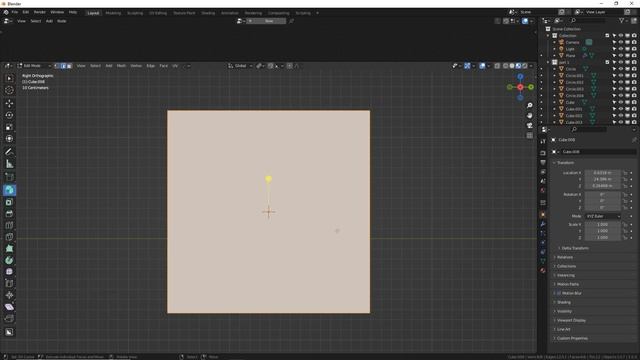Enable face select mode

point(69,66)
